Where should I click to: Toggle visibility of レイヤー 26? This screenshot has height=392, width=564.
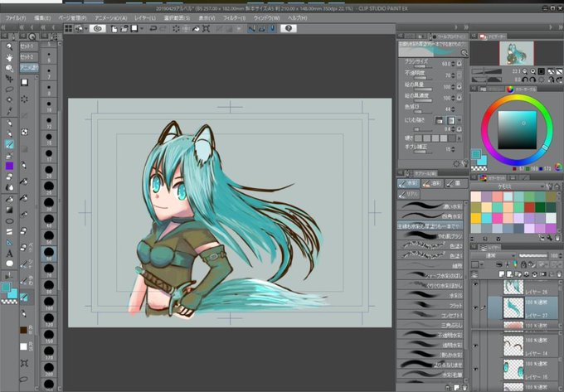pyautogui.click(x=476, y=284)
